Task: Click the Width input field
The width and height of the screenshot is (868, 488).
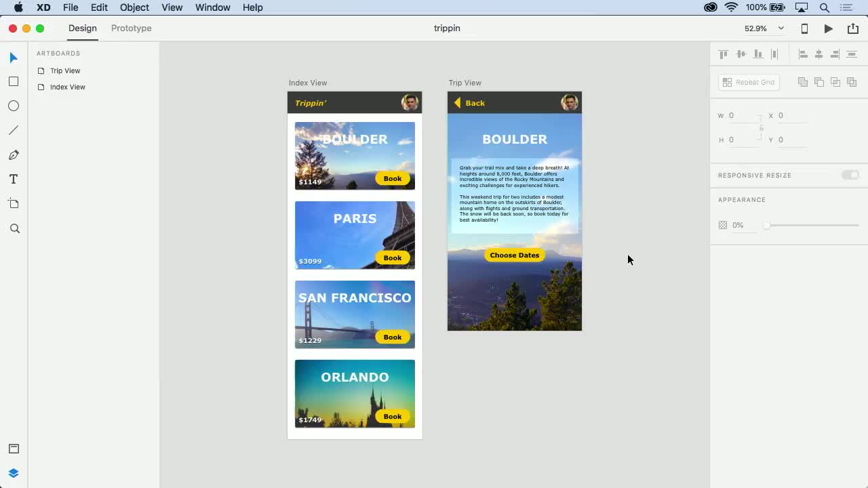Action: tap(743, 115)
